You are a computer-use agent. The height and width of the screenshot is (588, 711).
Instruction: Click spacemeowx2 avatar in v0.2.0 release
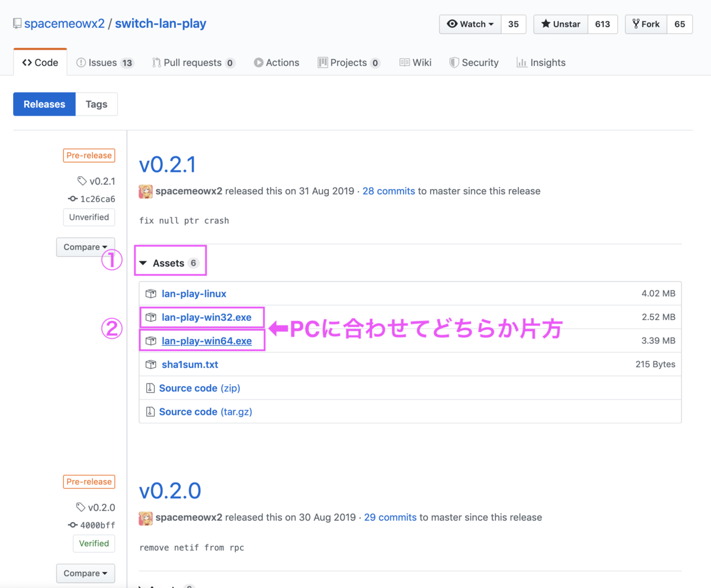click(146, 517)
